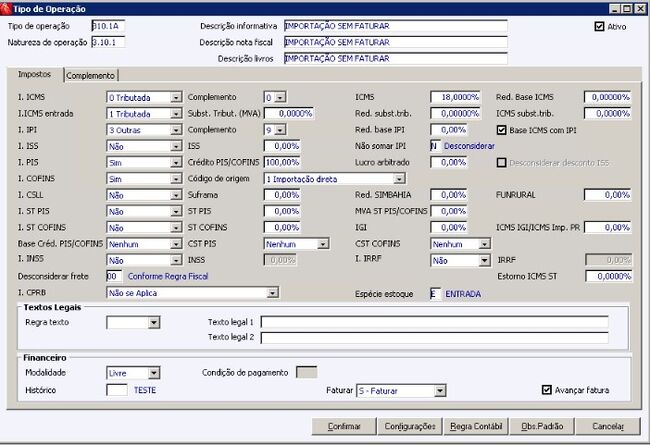Open the CST COFINS dropdown

click(x=484, y=244)
